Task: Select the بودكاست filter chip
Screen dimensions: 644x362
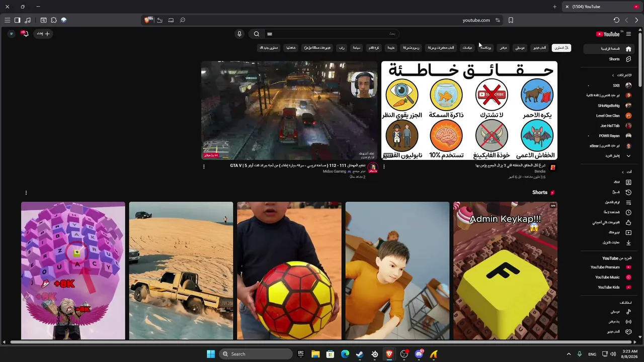Action: pyautogui.click(x=486, y=48)
